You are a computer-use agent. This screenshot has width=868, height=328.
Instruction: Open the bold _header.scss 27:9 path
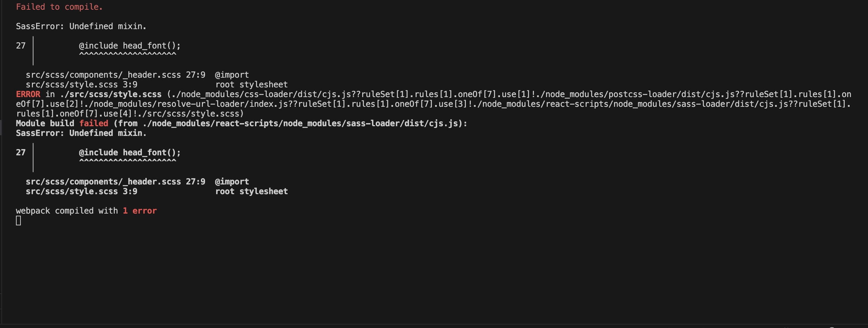pos(116,182)
